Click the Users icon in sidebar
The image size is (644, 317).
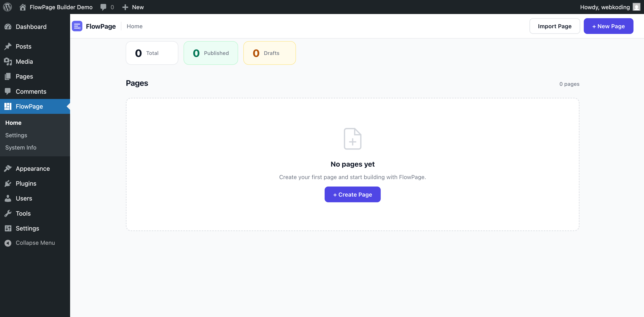pos(8,198)
